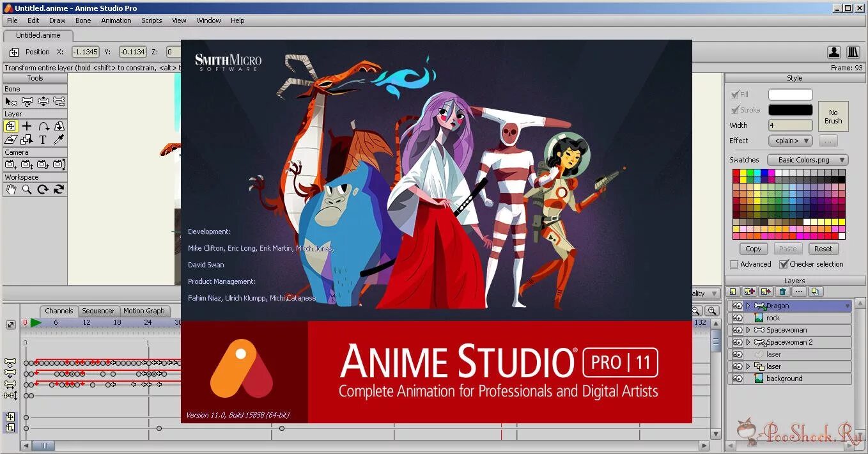Delete layer with the trash icon

782,292
